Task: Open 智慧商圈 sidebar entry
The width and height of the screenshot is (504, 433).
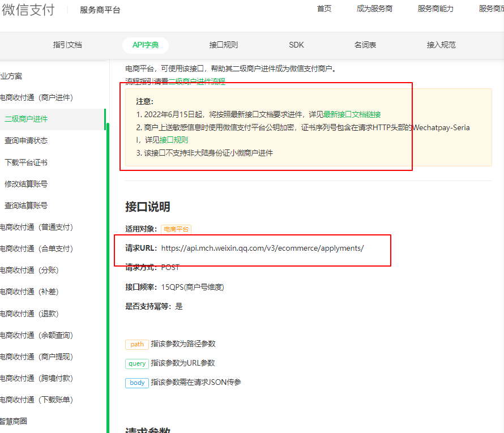Action: coord(14,422)
